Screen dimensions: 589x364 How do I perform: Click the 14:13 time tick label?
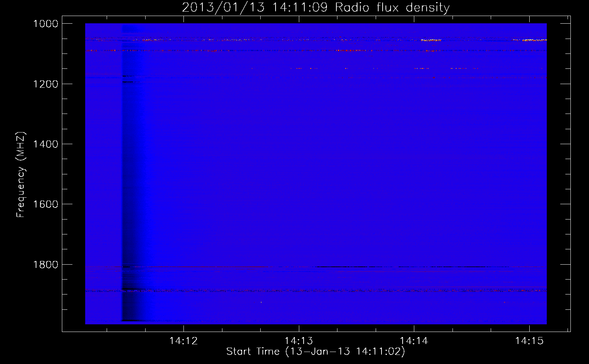click(x=299, y=341)
